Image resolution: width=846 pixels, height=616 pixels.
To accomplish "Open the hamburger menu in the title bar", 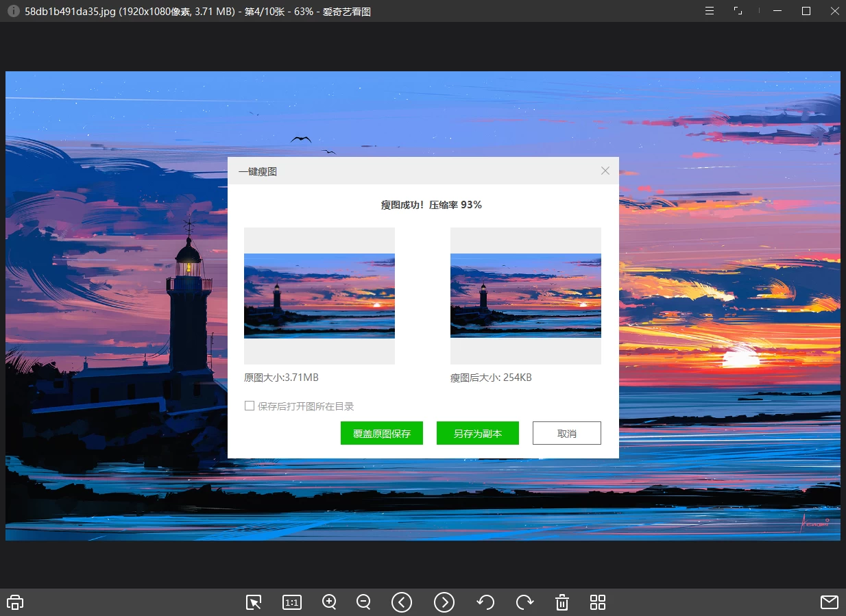I will point(709,11).
